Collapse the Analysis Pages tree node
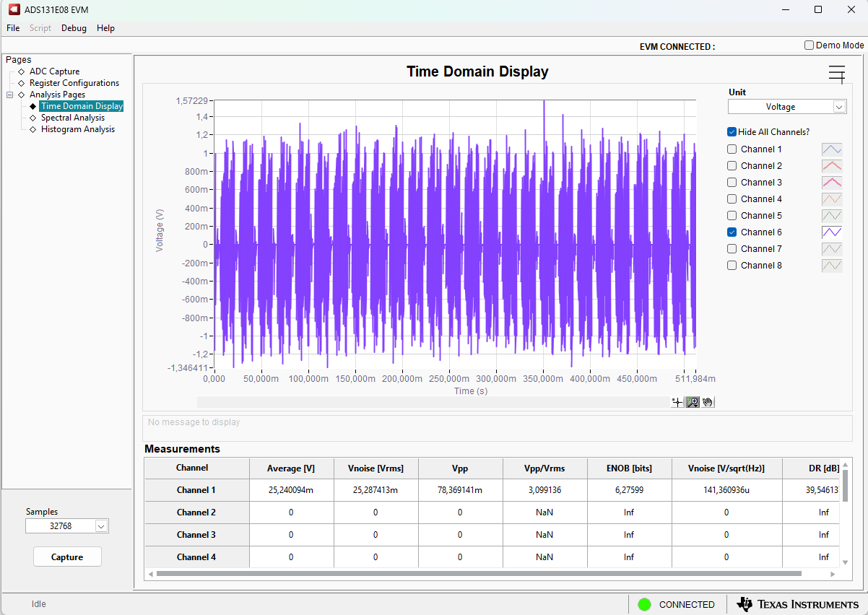The height and width of the screenshot is (615, 868). pos(10,95)
